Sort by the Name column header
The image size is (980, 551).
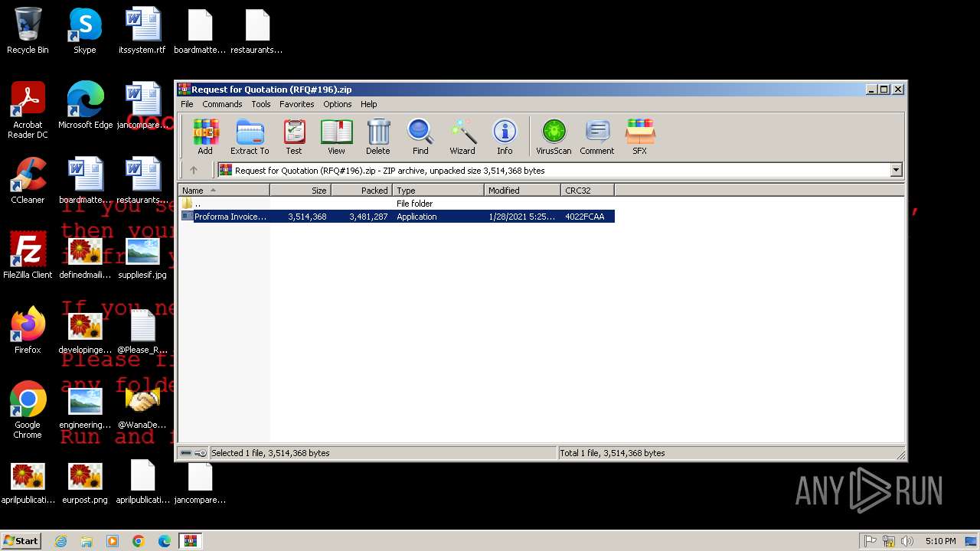224,191
